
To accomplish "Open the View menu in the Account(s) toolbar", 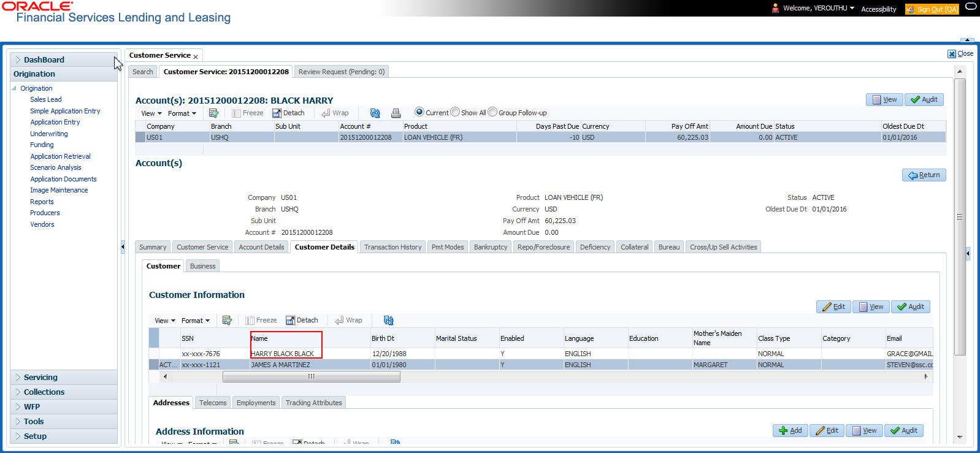I will click(x=151, y=113).
